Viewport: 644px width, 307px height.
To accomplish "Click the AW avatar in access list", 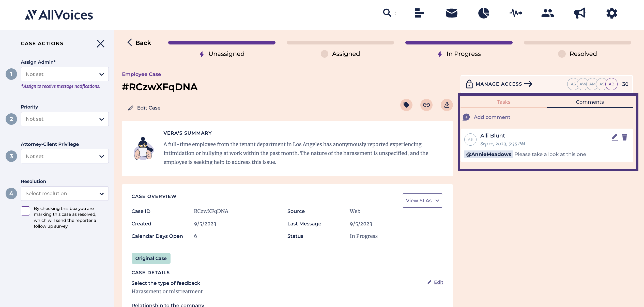I will point(583,84).
